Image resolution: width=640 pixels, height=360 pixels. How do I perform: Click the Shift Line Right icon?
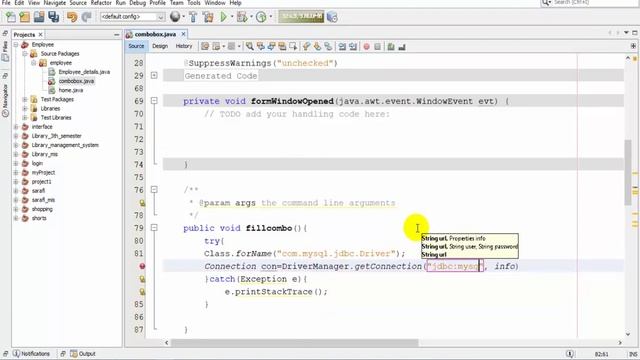[353, 47]
